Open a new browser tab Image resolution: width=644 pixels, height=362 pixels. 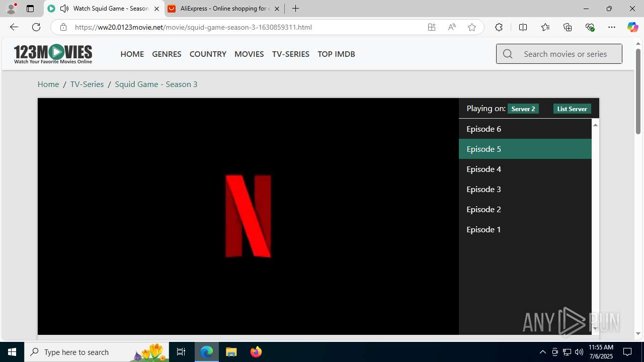click(295, 9)
